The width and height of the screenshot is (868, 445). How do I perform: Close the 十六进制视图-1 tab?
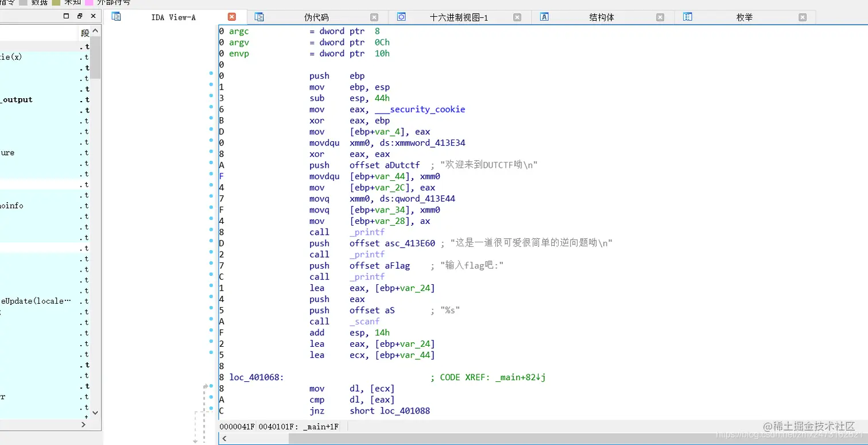click(x=517, y=17)
